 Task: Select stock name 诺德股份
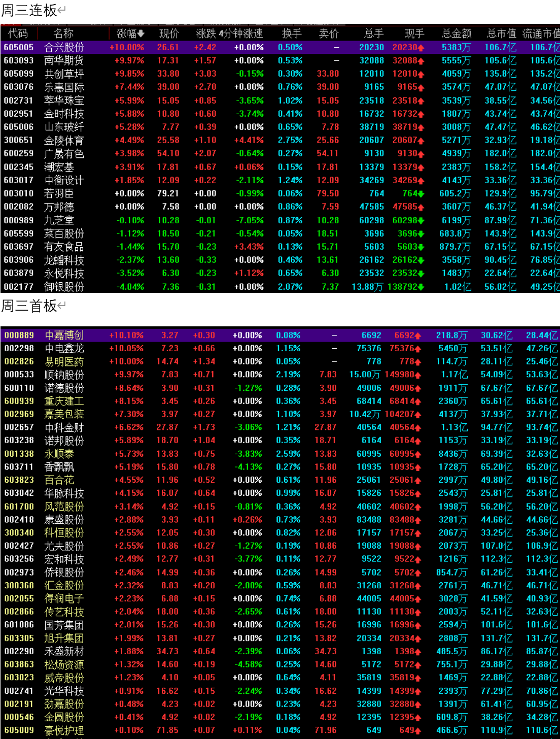click(64, 388)
